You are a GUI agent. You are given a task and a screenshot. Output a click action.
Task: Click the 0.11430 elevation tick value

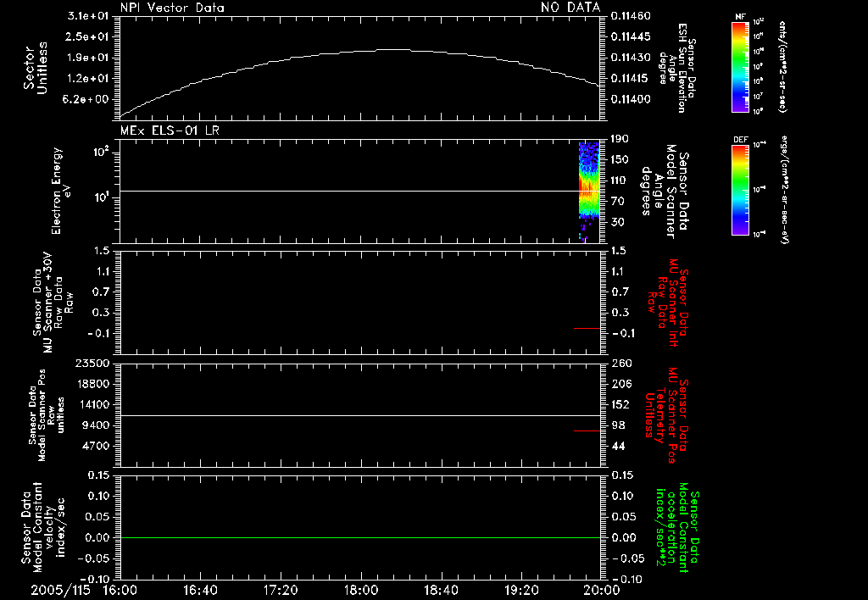click(x=631, y=58)
